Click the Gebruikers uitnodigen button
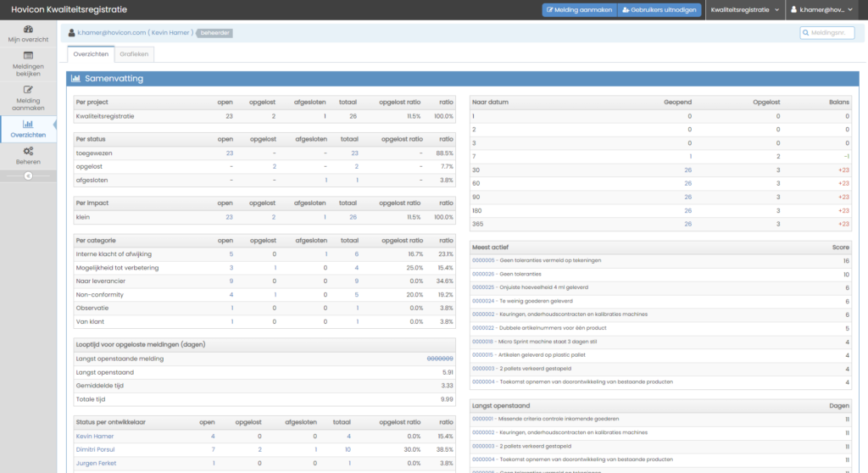The image size is (868, 473). pos(658,10)
